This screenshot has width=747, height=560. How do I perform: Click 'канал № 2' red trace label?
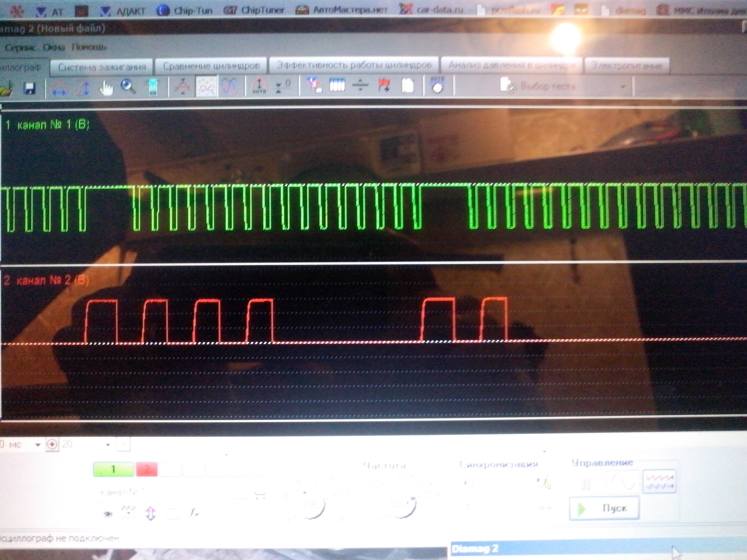click(x=46, y=281)
